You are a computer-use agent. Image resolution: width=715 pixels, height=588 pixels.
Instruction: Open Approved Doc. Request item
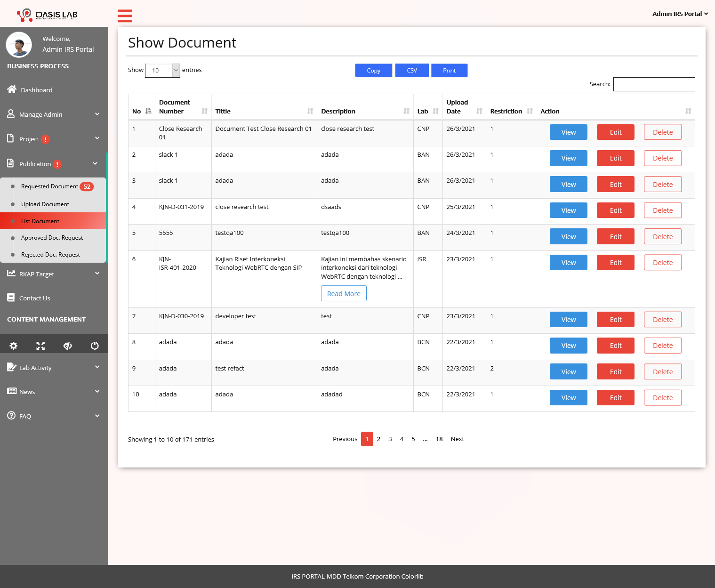pos(53,238)
